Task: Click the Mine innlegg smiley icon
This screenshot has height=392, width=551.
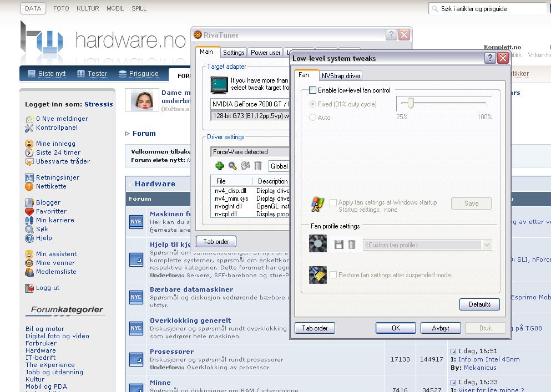Action: (x=29, y=144)
